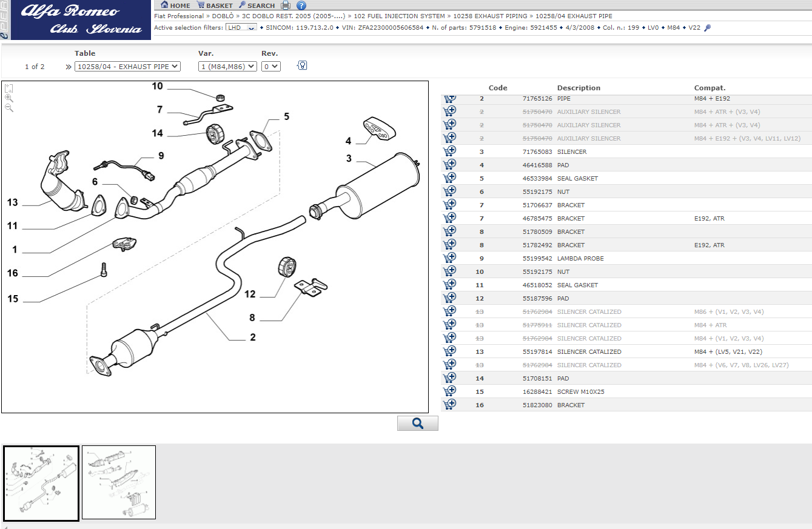Click cart icon for row 6 NUT 55192175

coord(450,191)
